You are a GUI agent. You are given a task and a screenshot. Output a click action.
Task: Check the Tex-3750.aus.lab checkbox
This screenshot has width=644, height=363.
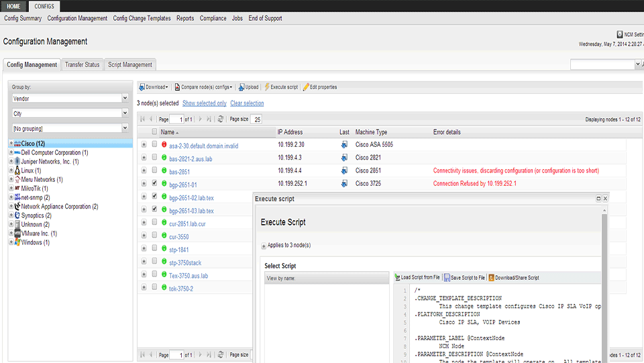[x=154, y=274]
